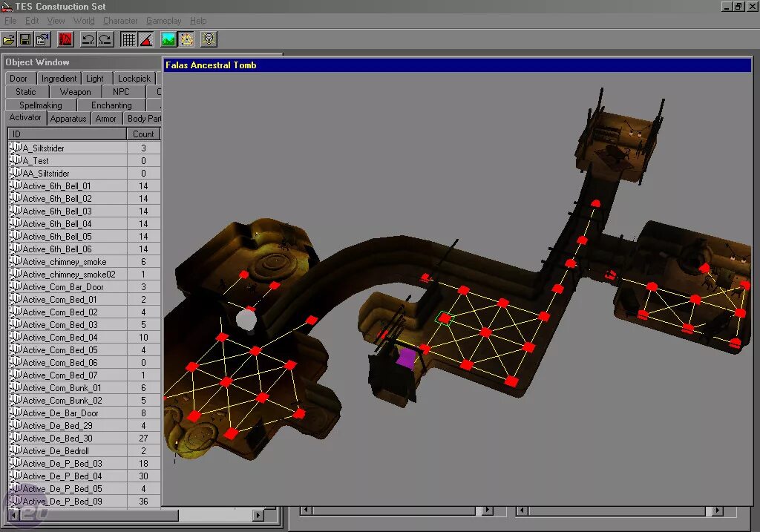The width and height of the screenshot is (760, 532).
Task: Click the red Morrowind icon in the toolbar
Action: coord(65,39)
